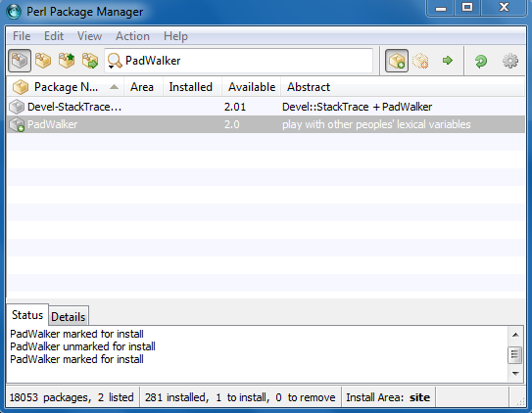Show installed packages view icon
532x413 pixels.
pos(43,61)
